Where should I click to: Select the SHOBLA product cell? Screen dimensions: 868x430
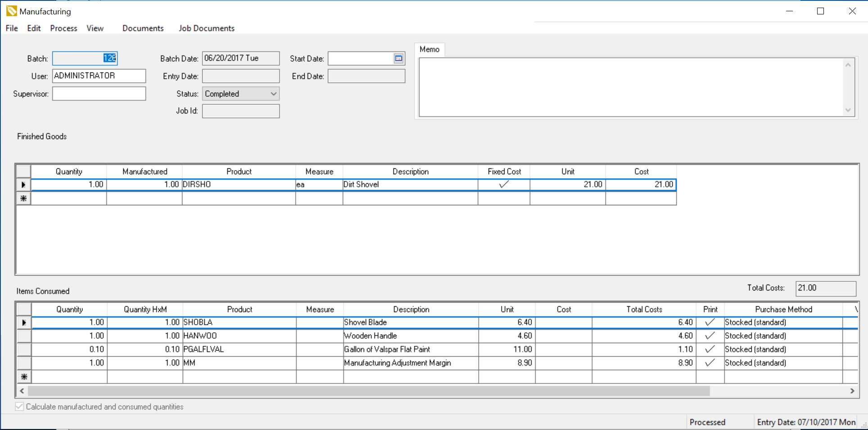240,322
